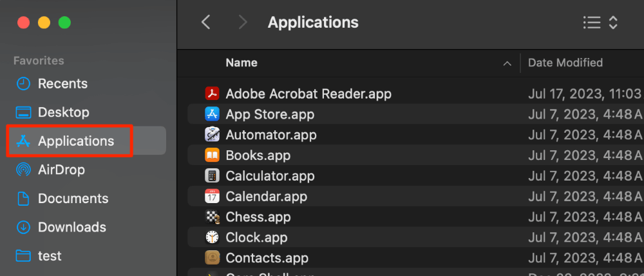
Task: Click the orange Books app icon
Action: (x=212, y=155)
